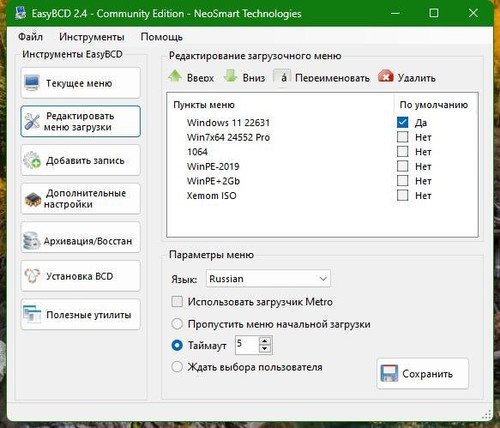Image resolution: width=500 pixels, height=428 pixels.
Task: Close the EasyBCD window
Action: point(473,13)
